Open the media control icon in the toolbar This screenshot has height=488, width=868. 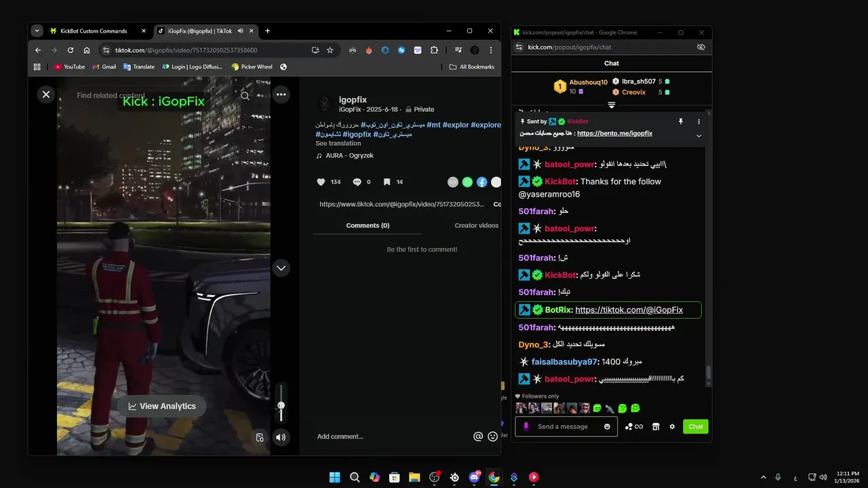(x=458, y=50)
